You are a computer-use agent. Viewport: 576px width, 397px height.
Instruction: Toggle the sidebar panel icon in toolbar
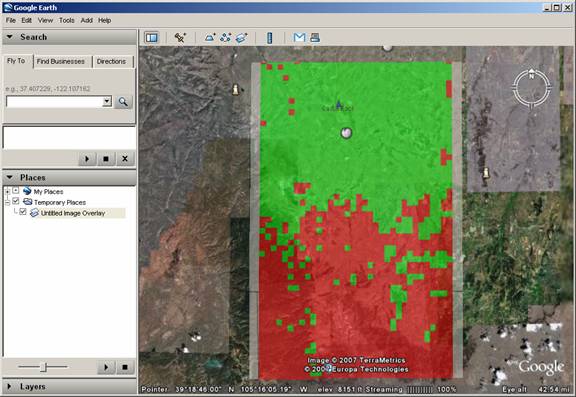point(151,37)
